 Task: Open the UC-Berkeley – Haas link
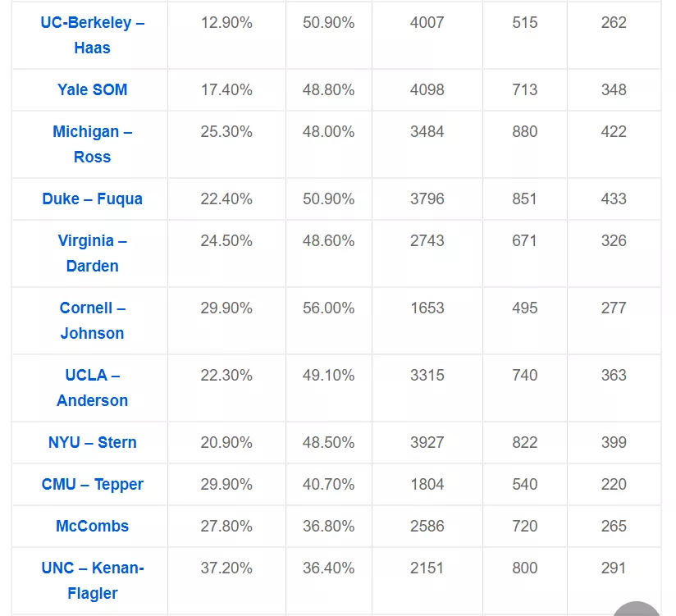click(x=92, y=35)
